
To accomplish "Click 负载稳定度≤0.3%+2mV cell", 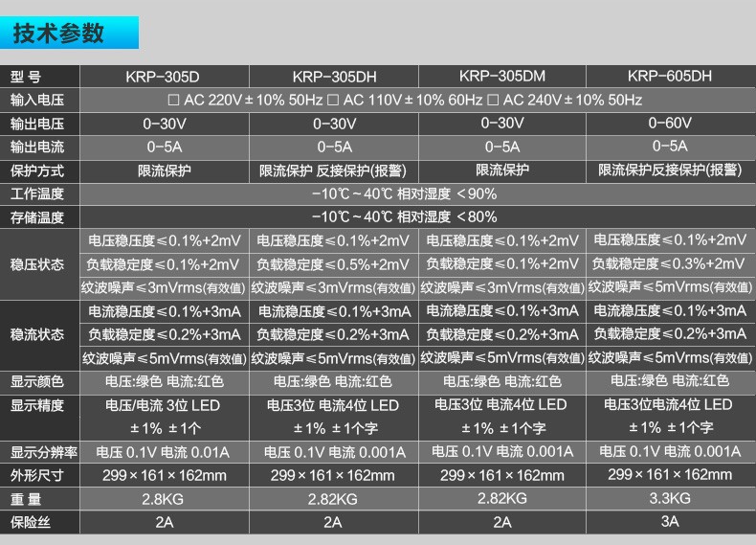I will pyautogui.click(x=670, y=264).
